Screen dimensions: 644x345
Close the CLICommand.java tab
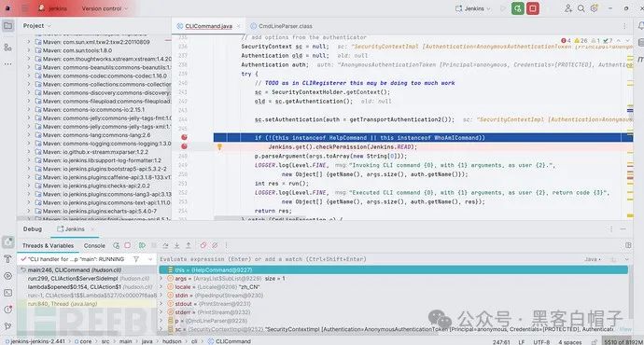[x=239, y=26]
